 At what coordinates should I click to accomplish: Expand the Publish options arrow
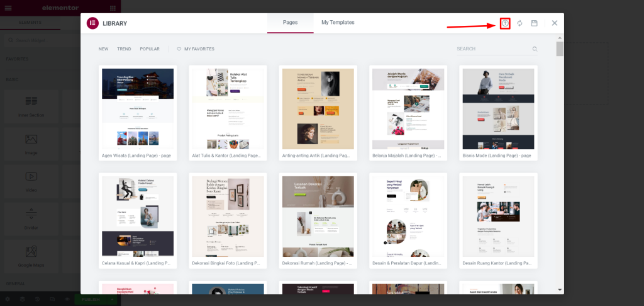pos(112,300)
